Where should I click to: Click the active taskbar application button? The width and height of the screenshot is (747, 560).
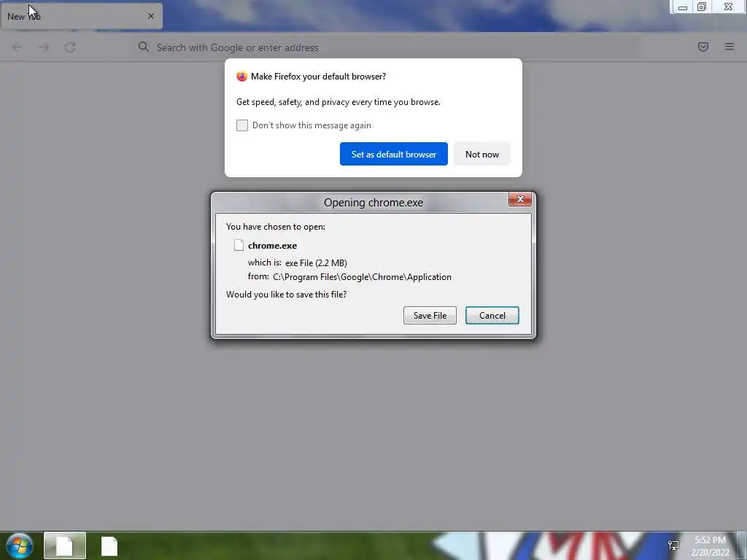coord(65,545)
